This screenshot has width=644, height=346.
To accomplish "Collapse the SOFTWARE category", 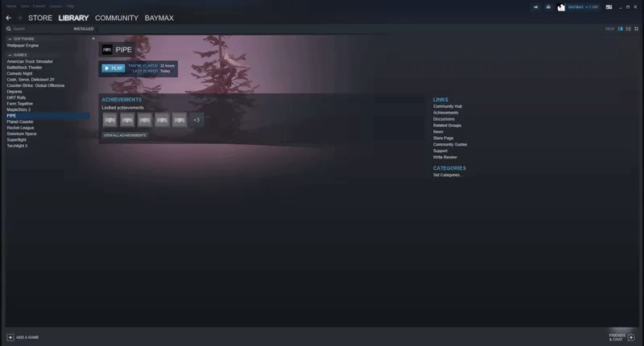I will [x=10, y=39].
